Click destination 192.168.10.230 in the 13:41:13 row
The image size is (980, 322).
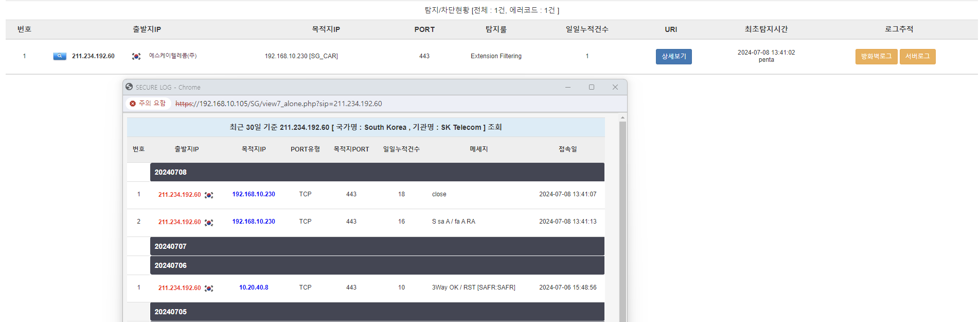tap(254, 222)
